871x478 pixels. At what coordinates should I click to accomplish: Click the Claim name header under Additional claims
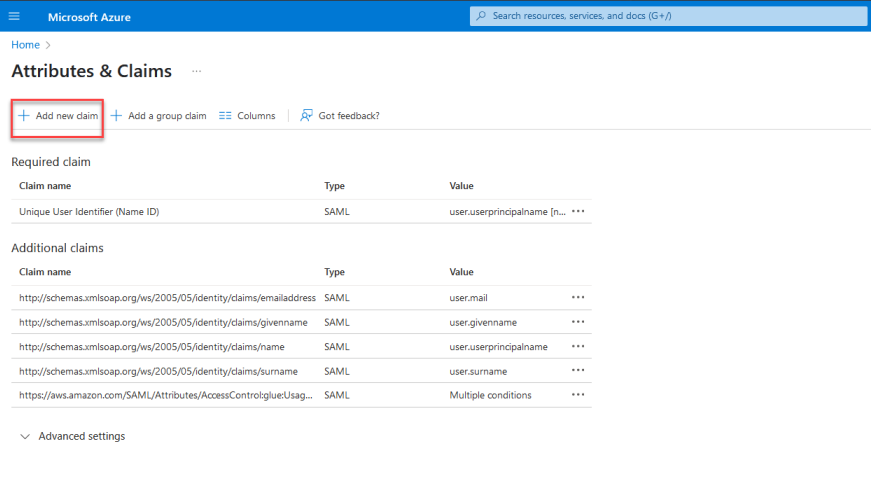[45, 272]
